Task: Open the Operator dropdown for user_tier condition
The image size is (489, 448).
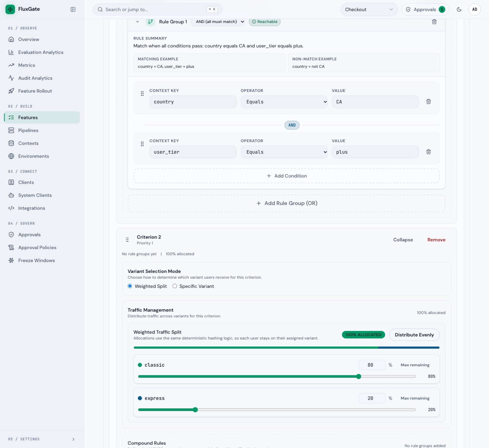Action: [x=284, y=152]
